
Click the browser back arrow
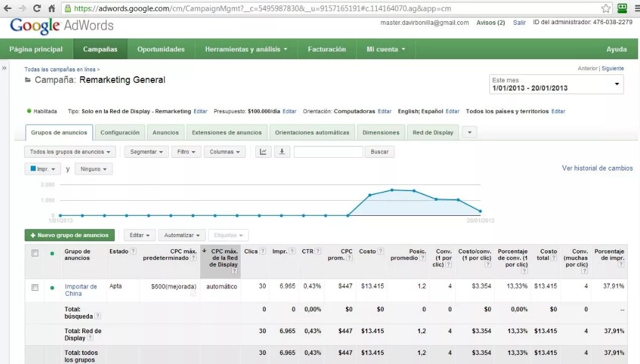(7, 8)
